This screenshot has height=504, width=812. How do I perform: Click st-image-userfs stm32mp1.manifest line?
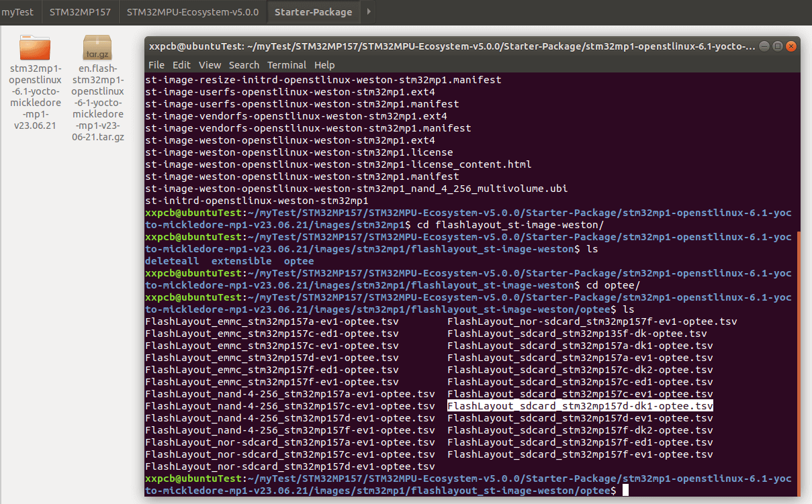pos(302,104)
